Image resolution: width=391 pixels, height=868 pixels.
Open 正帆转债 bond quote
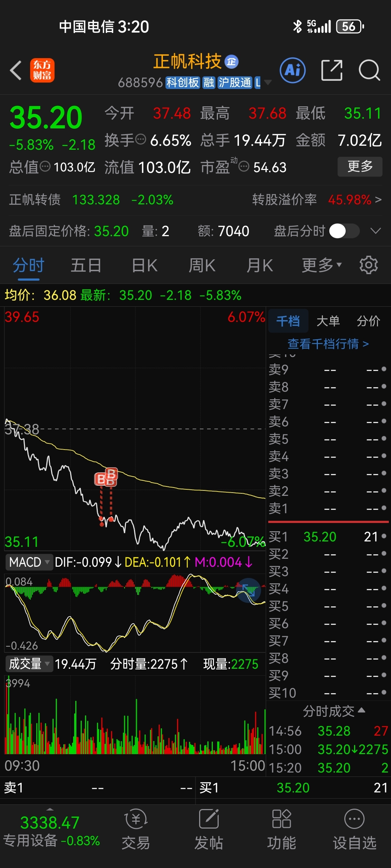click(91, 200)
